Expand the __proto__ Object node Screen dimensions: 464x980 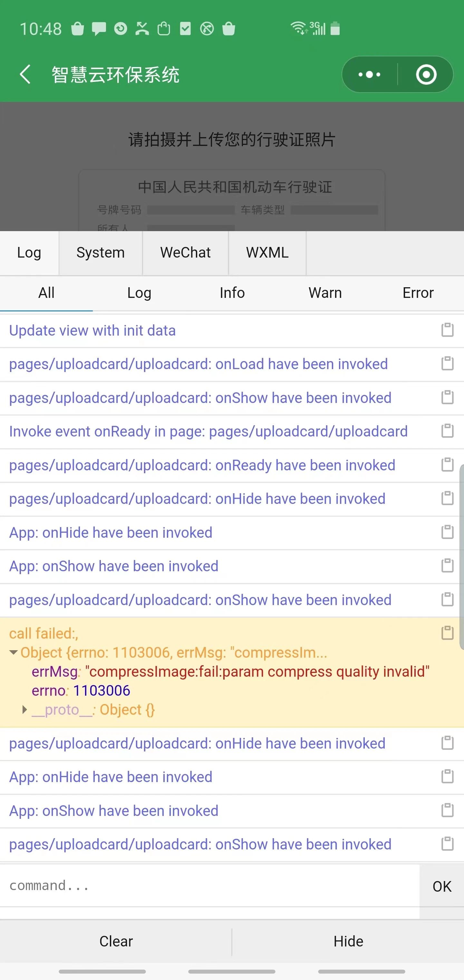[25, 710]
